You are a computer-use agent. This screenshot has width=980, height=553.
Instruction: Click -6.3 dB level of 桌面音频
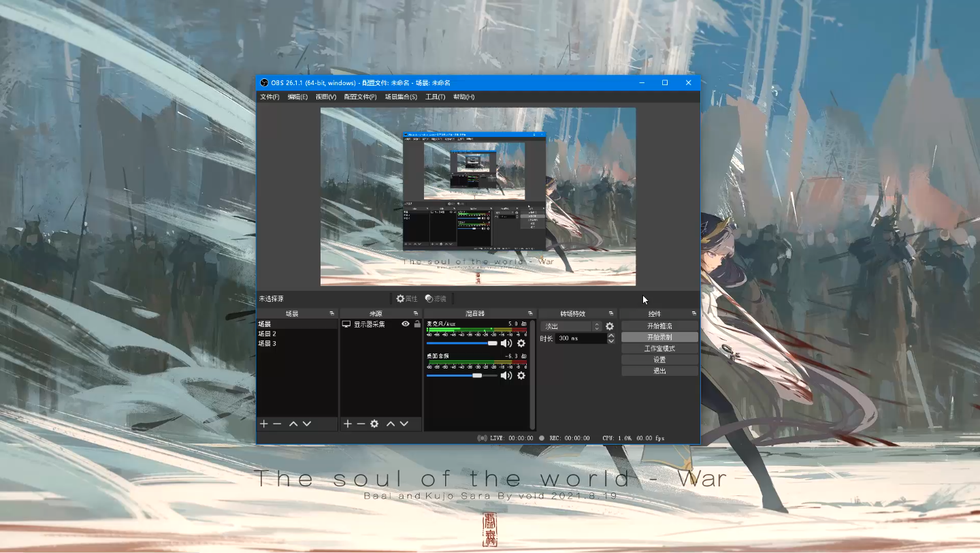click(x=515, y=355)
